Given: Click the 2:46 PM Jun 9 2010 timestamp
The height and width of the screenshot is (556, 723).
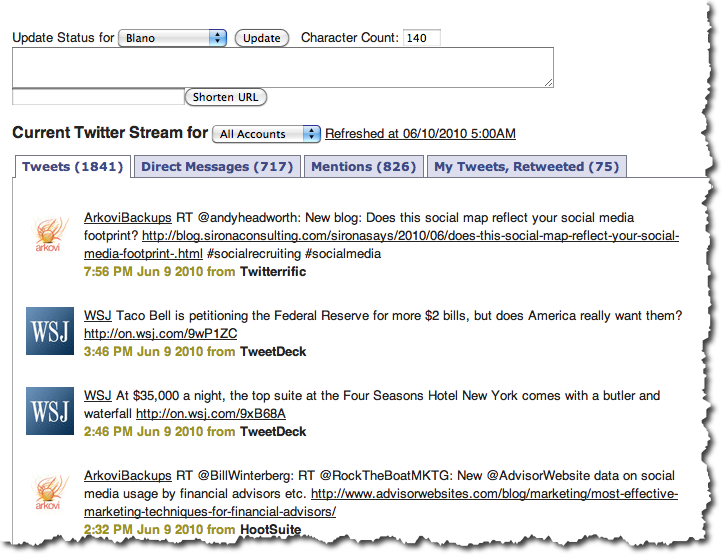Looking at the screenshot, I should 143,432.
